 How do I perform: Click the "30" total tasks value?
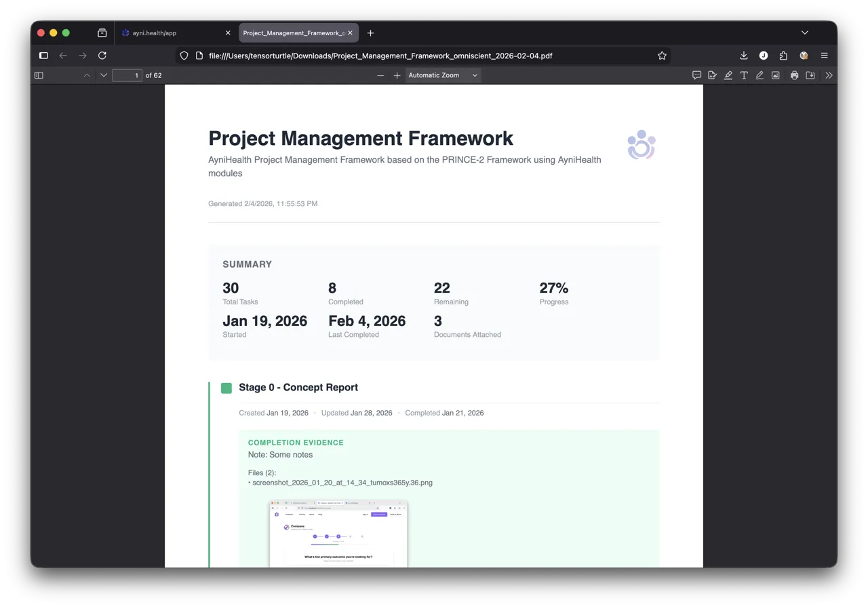point(231,288)
